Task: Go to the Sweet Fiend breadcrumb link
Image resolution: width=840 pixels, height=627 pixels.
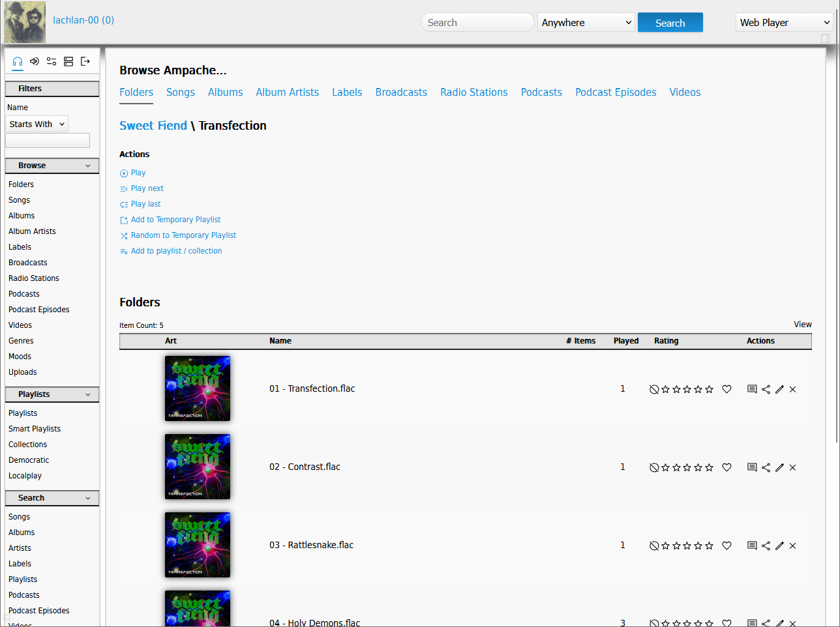Action: tap(153, 126)
